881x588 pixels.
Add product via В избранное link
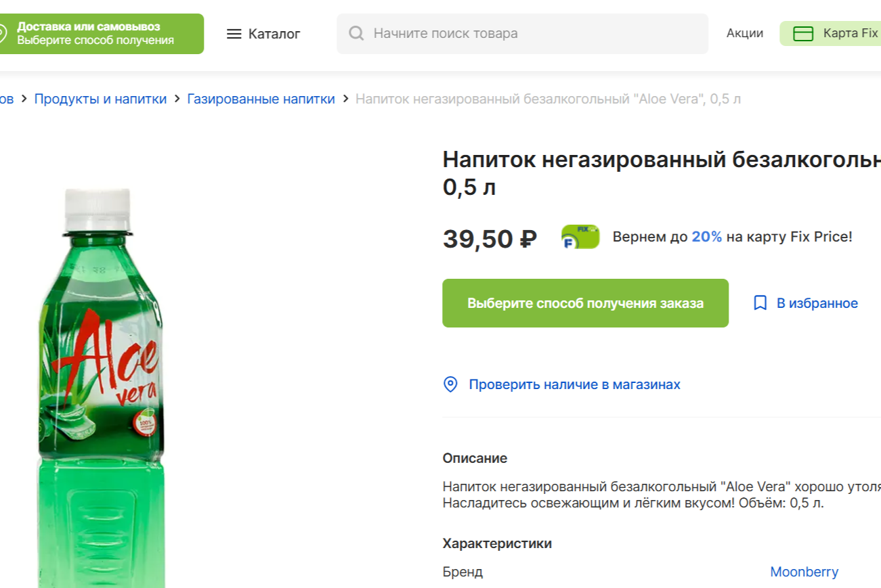pyautogui.click(x=817, y=303)
